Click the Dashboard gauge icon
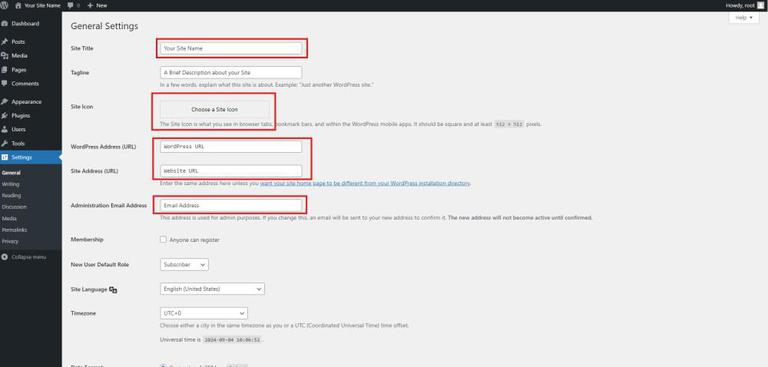Screen dimensions: 768x367 [x=5, y=24]
